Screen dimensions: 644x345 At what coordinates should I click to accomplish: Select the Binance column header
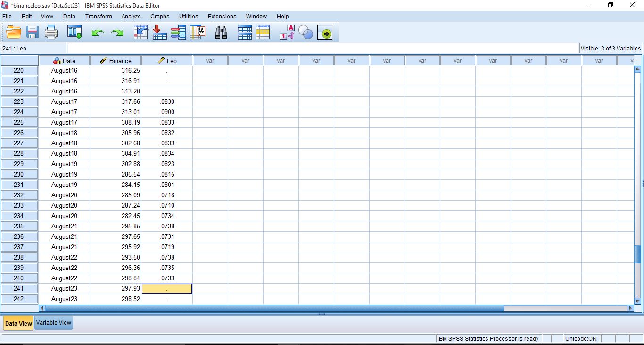point(116,60)
